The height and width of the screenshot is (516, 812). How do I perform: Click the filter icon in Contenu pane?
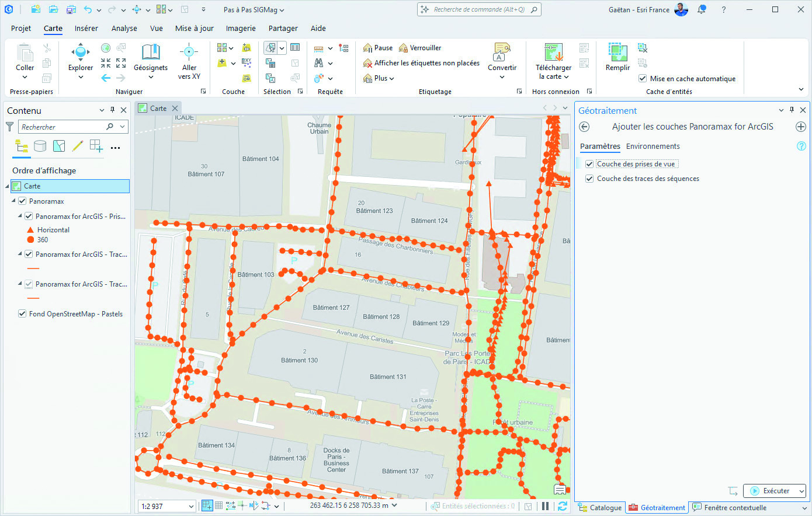(10, 127)
